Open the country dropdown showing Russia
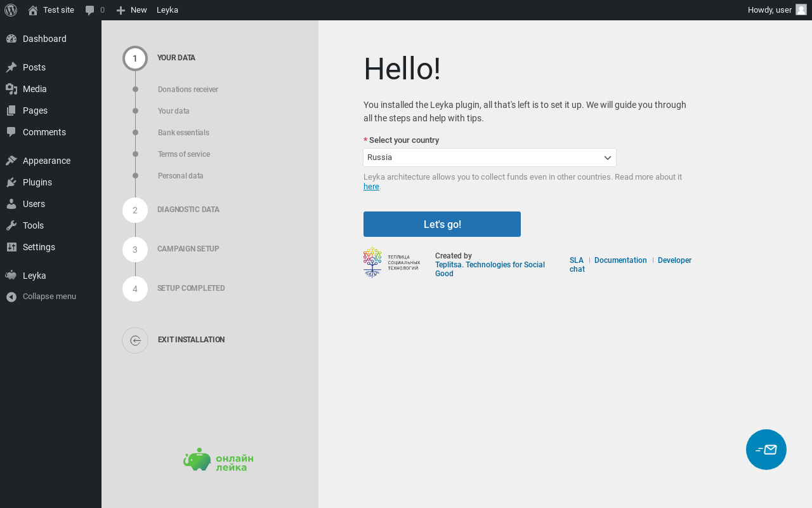Screen dimensions: 812x508 [490, 157]
